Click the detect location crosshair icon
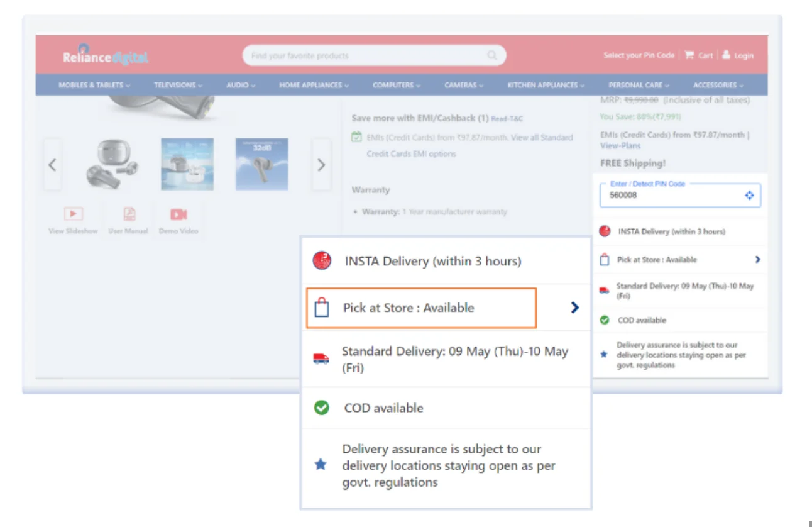The height and width of the screenshot is (527, 812). (749, 196)
